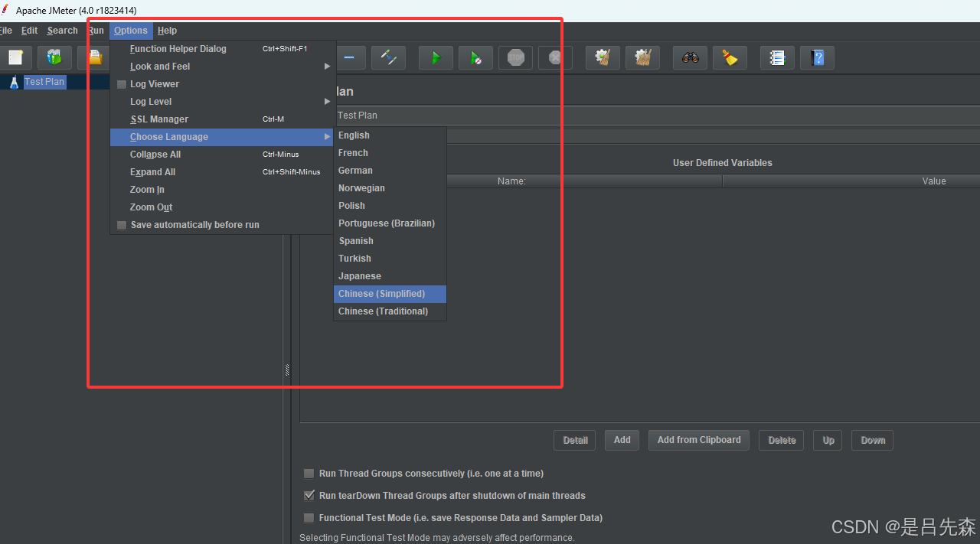Click the Reset Search broom icon
980x544 pixels.
tap(730, 57)
